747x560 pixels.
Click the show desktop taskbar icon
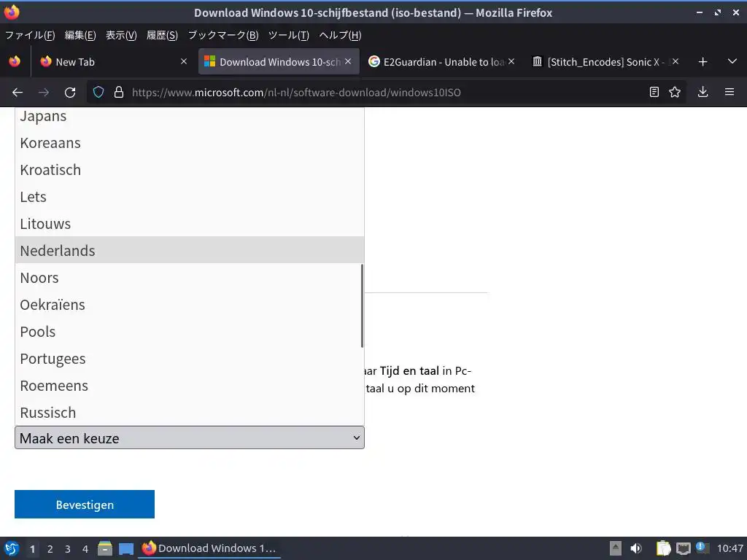click(126, 548)
